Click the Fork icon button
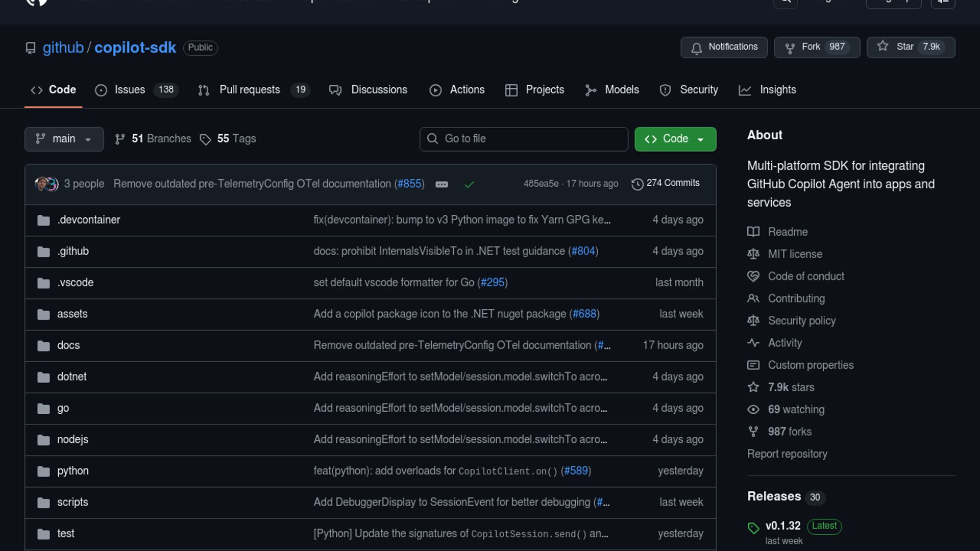Screen dimensions: 980x551 790,47
